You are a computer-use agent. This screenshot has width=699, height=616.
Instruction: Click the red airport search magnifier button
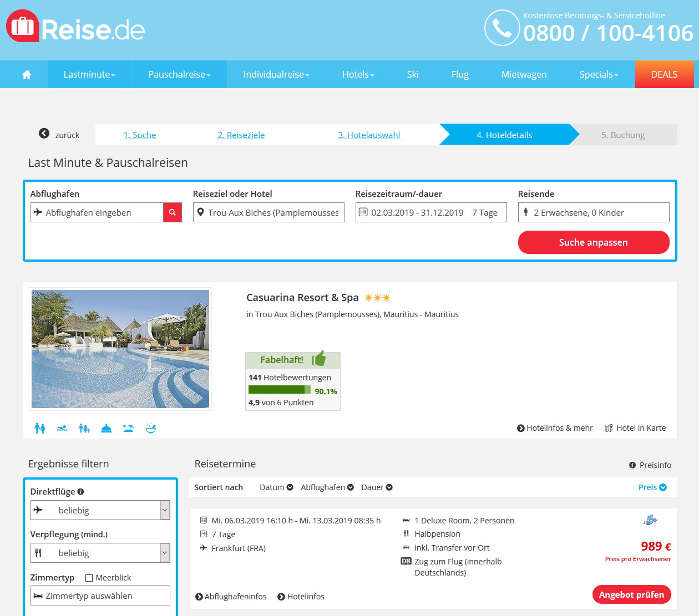(x=173, y=212)
